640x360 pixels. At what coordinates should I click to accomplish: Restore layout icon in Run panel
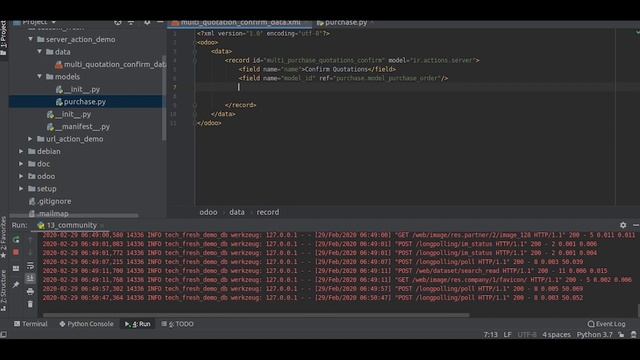coord(16,269)
